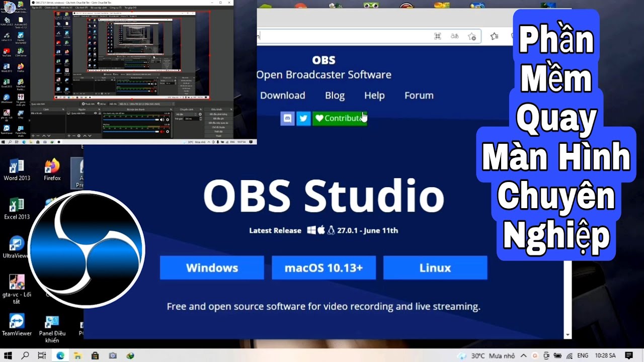Open Cấu hình menu in OBS window
The height and width of the screenshot is (362, 644).
coord(82,8)
